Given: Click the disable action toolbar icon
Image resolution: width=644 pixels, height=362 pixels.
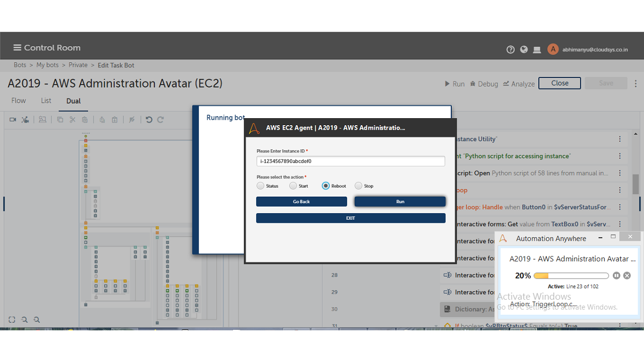Looking at the screenshot, I should coord(132,120).
